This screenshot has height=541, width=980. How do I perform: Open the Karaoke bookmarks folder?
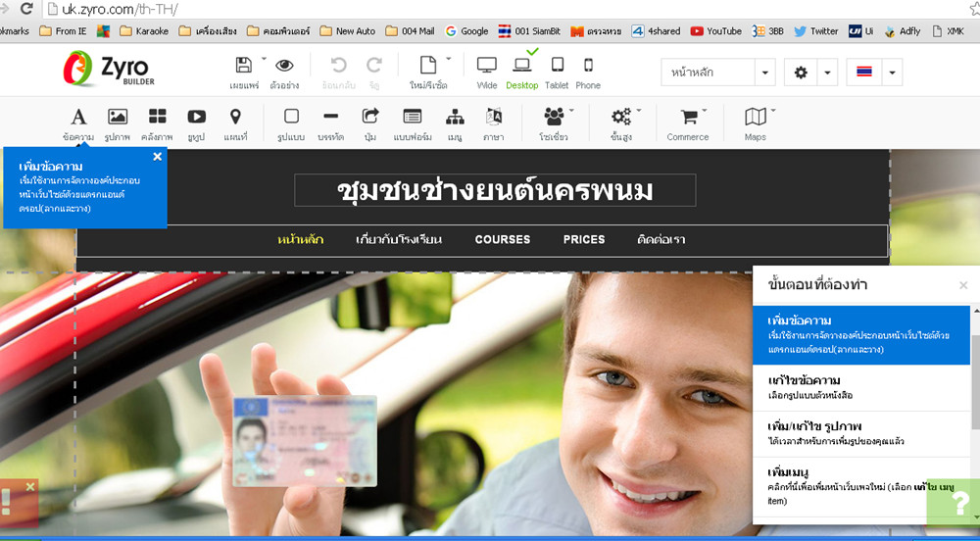click(x=144, y=31)
